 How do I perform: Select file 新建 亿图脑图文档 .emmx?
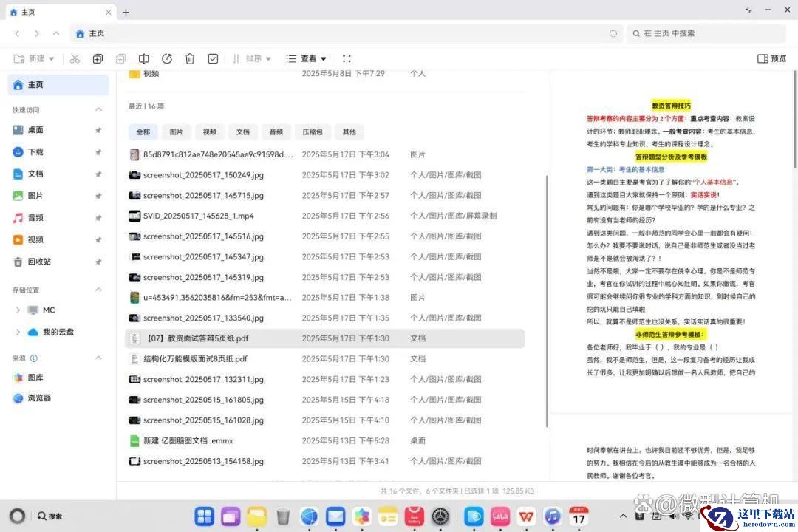click(324, 441)
